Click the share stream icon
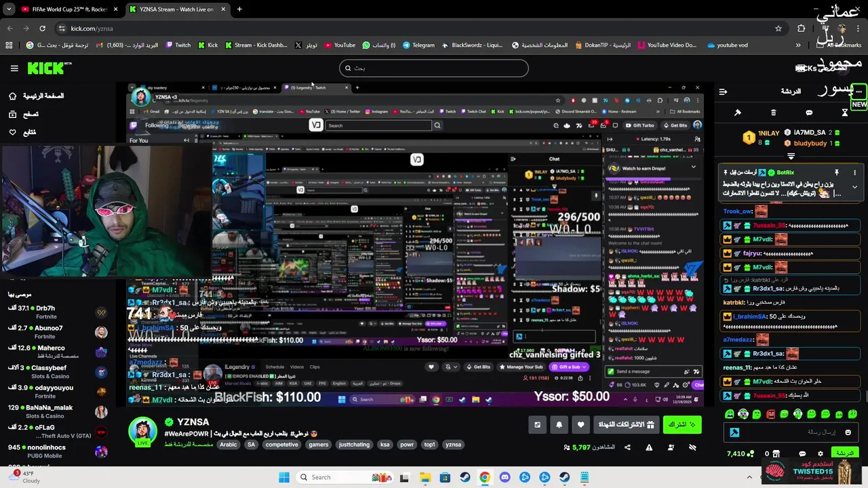The image size is (868, 488). 627,447
